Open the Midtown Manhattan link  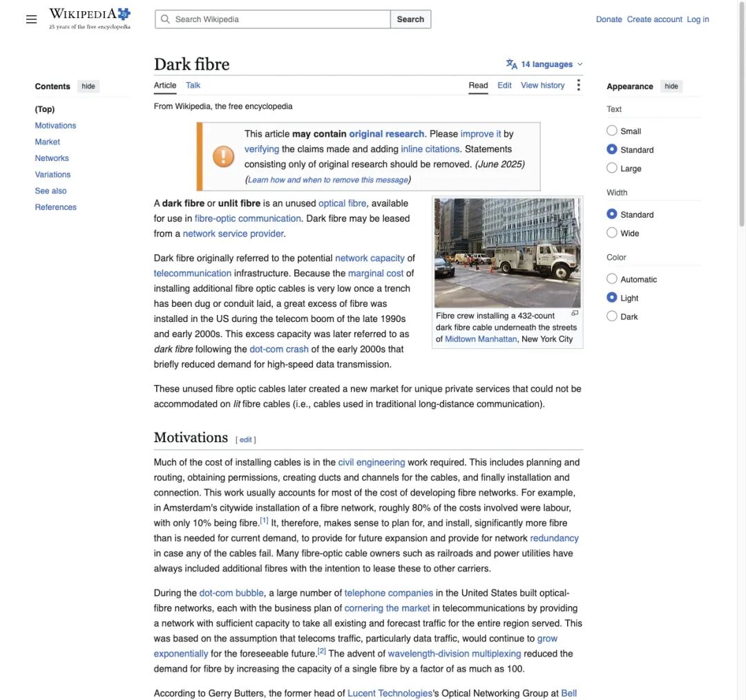[481, 339]
